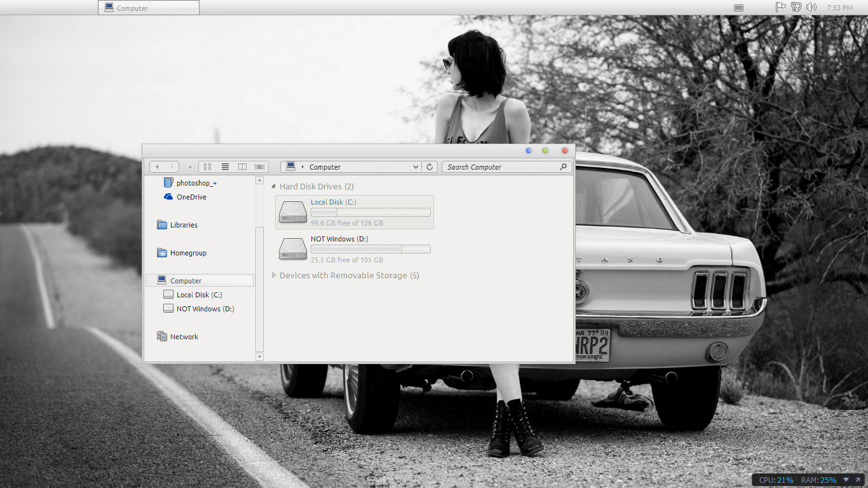The width and height of the screenshot is (868, 488).
Task: Click the navigation pane scroll down arrow
Action: (x=259, y=357)
